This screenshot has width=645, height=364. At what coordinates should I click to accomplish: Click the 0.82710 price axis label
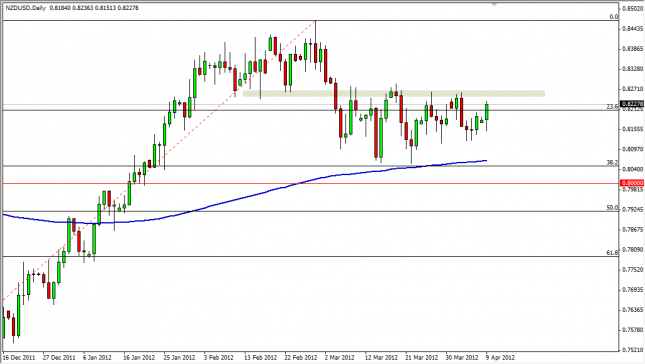(x=633, y=89)
